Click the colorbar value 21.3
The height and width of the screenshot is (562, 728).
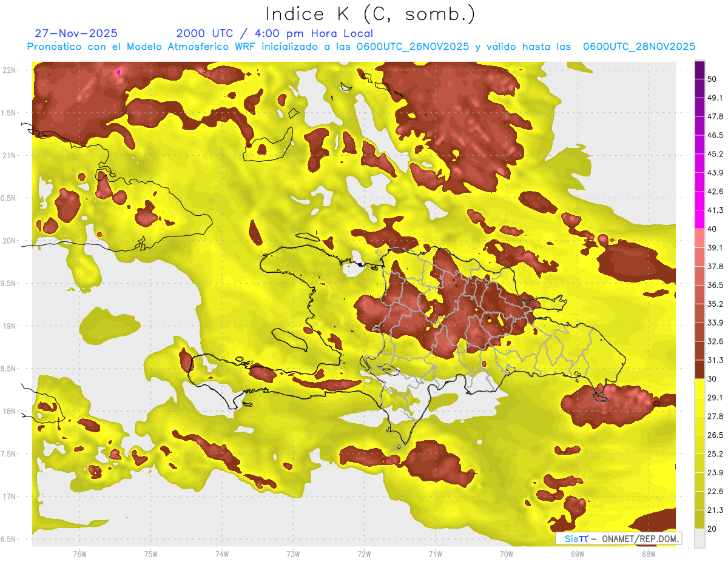click(x=715, y=510)
